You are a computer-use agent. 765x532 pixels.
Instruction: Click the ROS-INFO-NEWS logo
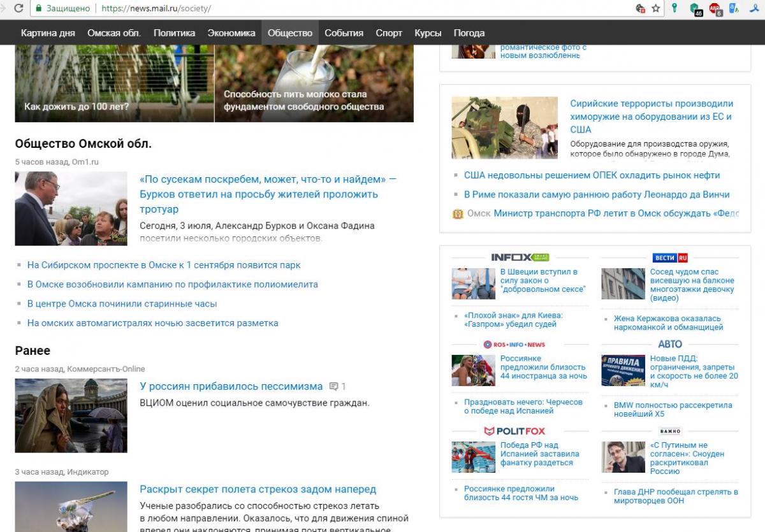[x=514, y=344]
